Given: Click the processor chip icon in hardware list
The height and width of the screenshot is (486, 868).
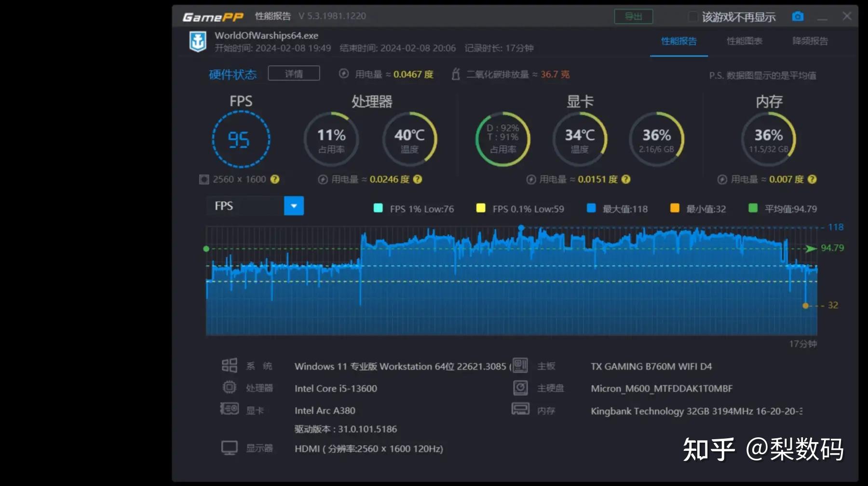Looking at the screenshot, I should click(x=230, y=387).
